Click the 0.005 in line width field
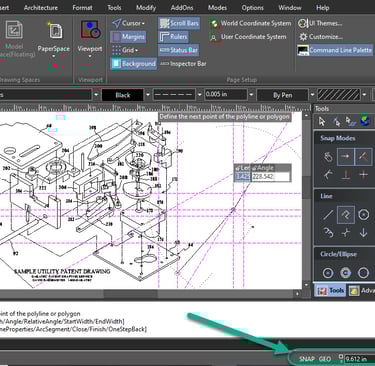Screen dimensions: 375x366 coord(226,95)
